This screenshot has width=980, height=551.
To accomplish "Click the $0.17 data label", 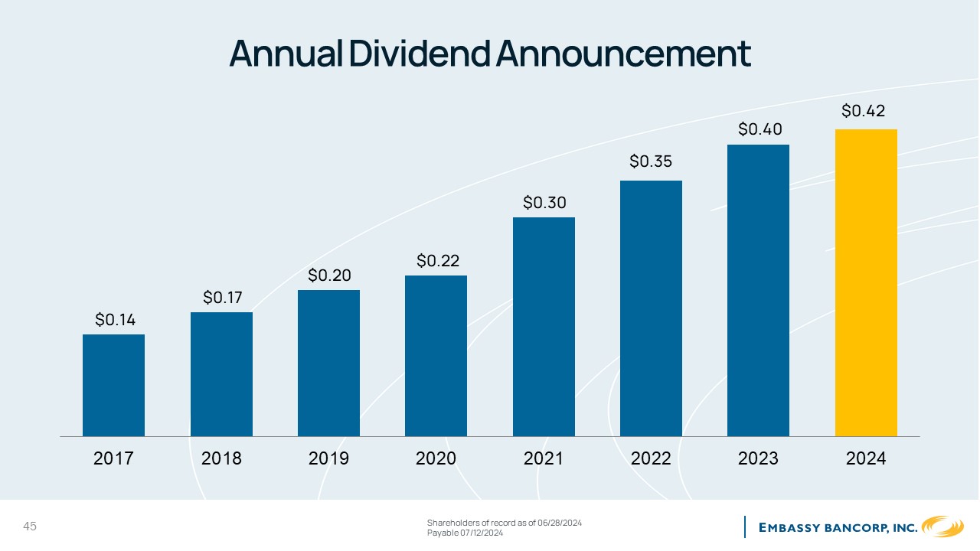I will [x=223, y=298].
